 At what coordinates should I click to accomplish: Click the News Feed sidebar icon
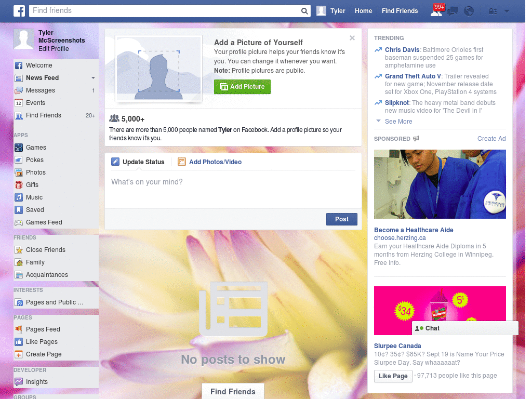19,78
